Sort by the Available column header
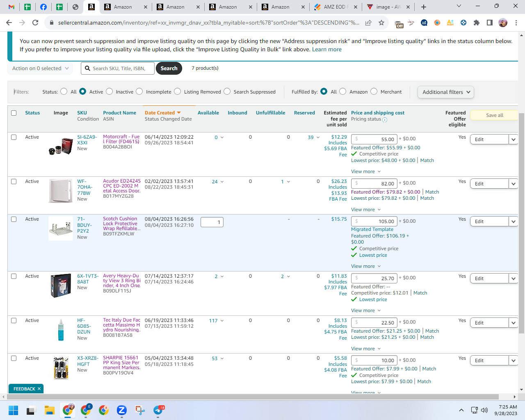The height and width of the screenshot is (420, 525). coord(208,113)
